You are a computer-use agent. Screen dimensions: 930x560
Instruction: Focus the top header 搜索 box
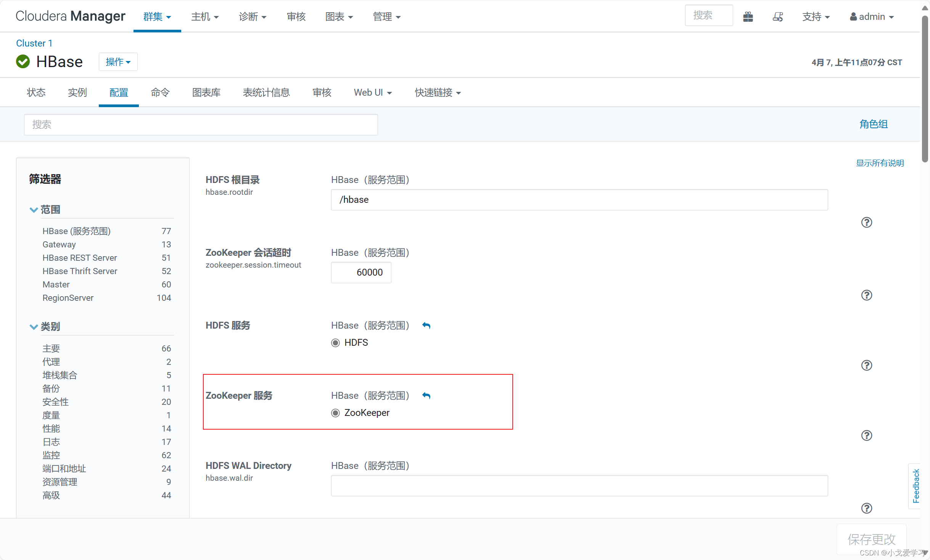click(709, 15)
